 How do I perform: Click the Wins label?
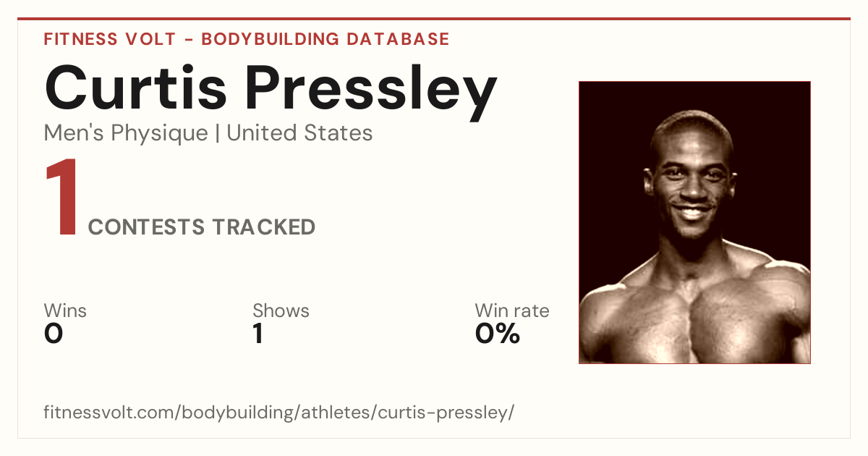coord(65,311)
